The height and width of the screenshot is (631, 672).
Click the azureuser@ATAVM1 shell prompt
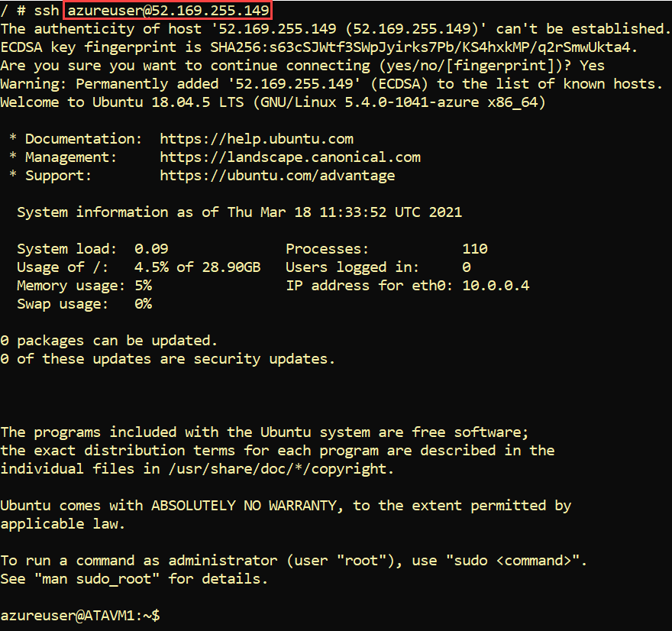click(80, 616)
